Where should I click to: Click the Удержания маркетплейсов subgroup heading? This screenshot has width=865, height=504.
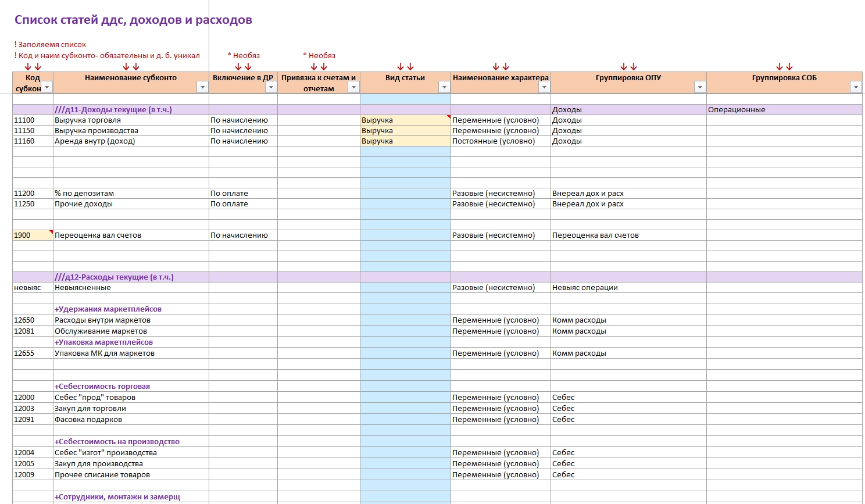pos(108,309)
